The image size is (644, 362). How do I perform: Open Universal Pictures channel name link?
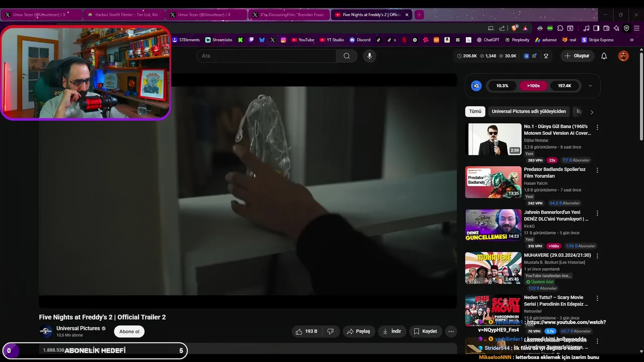(78, 328)
